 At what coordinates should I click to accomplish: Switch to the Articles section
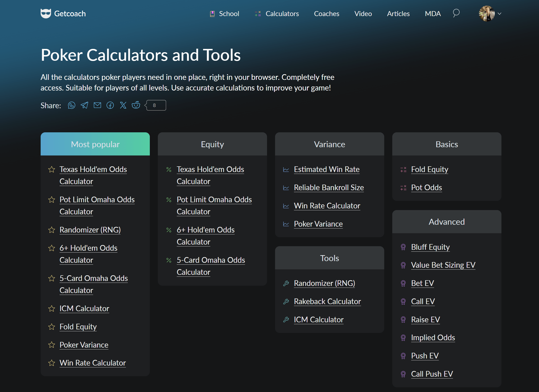click(x=398, y=13)
